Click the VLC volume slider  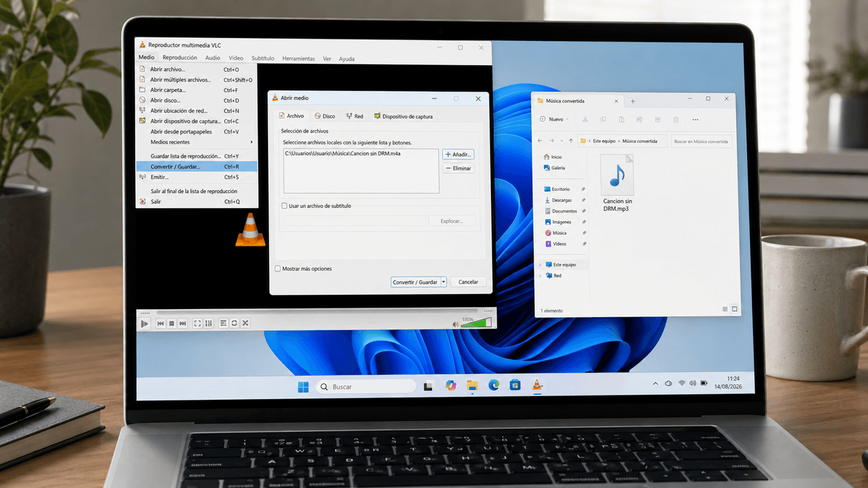pos(476,323)
